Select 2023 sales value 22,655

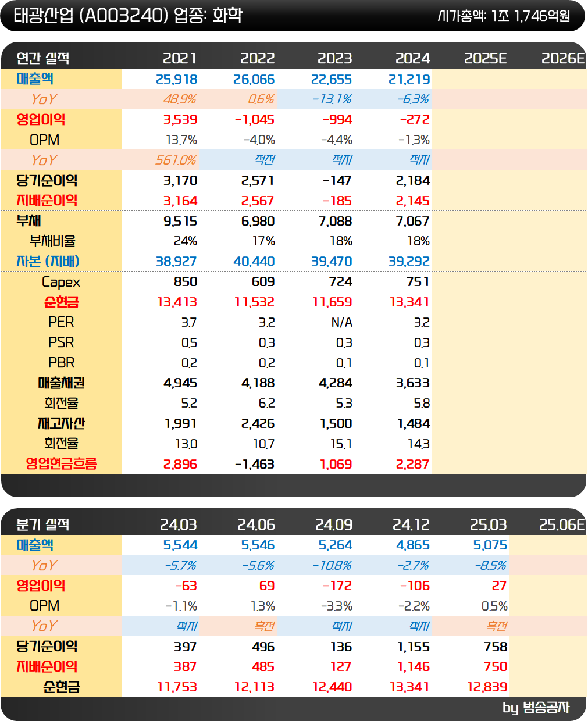(x=332, y=79)
